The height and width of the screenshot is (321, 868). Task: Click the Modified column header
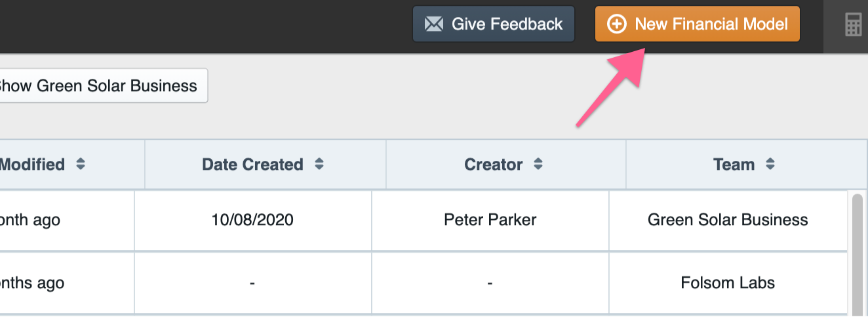point(72,164)
